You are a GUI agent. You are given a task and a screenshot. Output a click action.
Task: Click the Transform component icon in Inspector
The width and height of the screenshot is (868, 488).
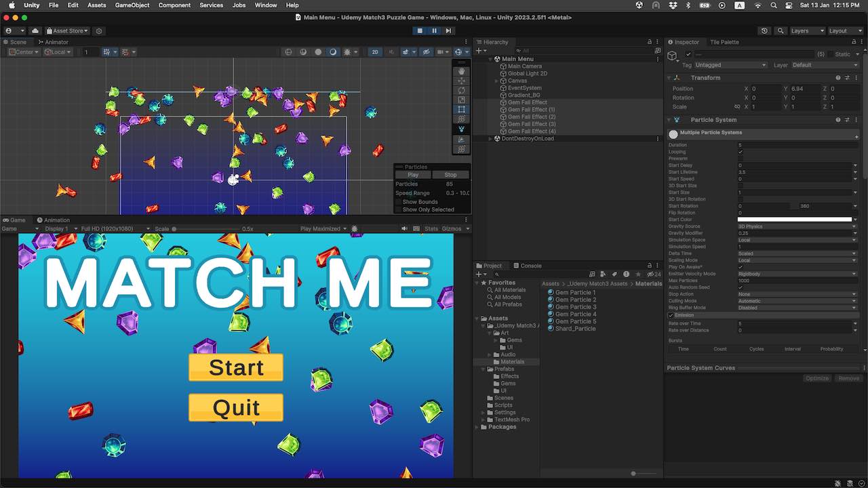(677, 78)
